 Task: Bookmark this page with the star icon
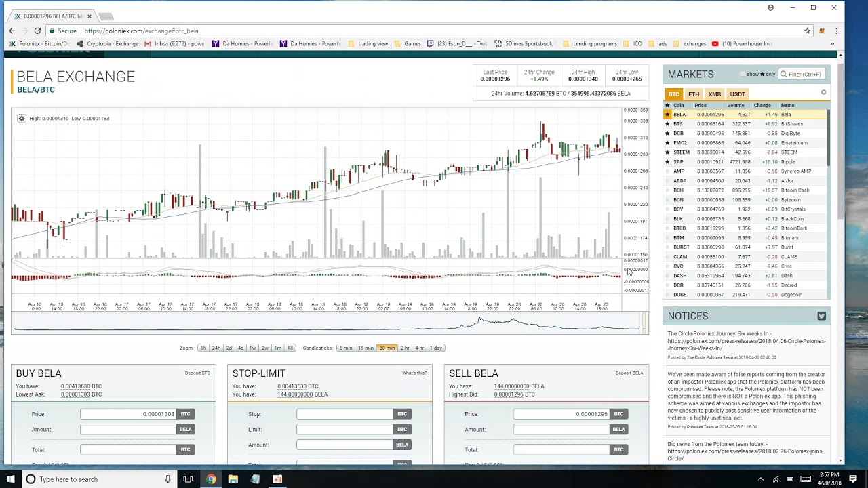[807, 30]
